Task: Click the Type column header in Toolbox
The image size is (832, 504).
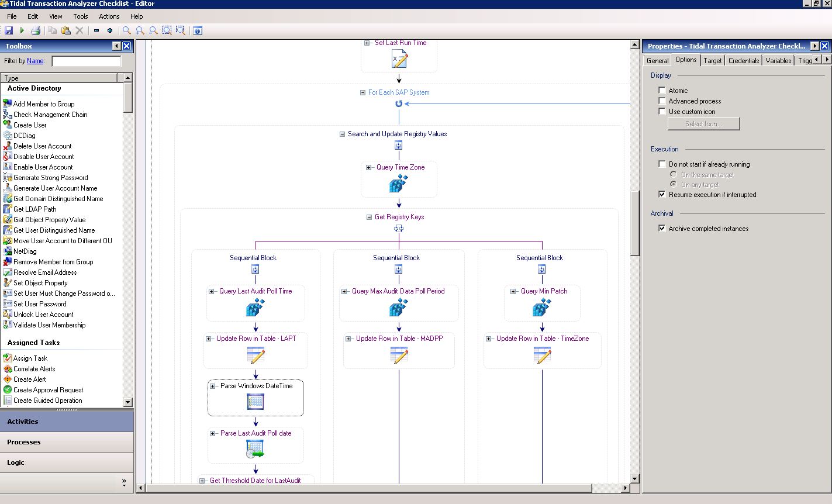Action: click(58, 78)
